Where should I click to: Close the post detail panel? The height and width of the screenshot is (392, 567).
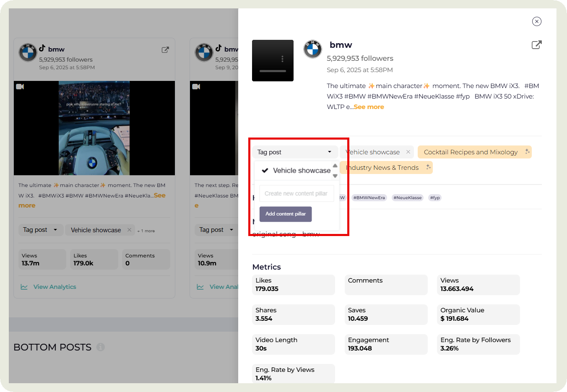(x=536, y=21)
